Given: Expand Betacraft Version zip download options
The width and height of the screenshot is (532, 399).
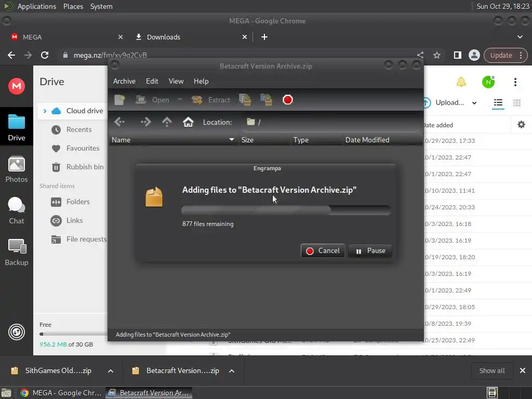Looking at the screenshot, I should point(232,371).
